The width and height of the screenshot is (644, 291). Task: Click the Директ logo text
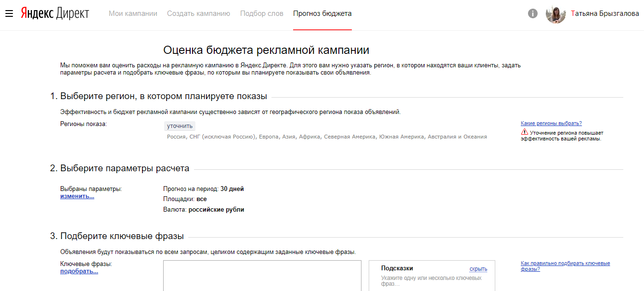[73, 13]
